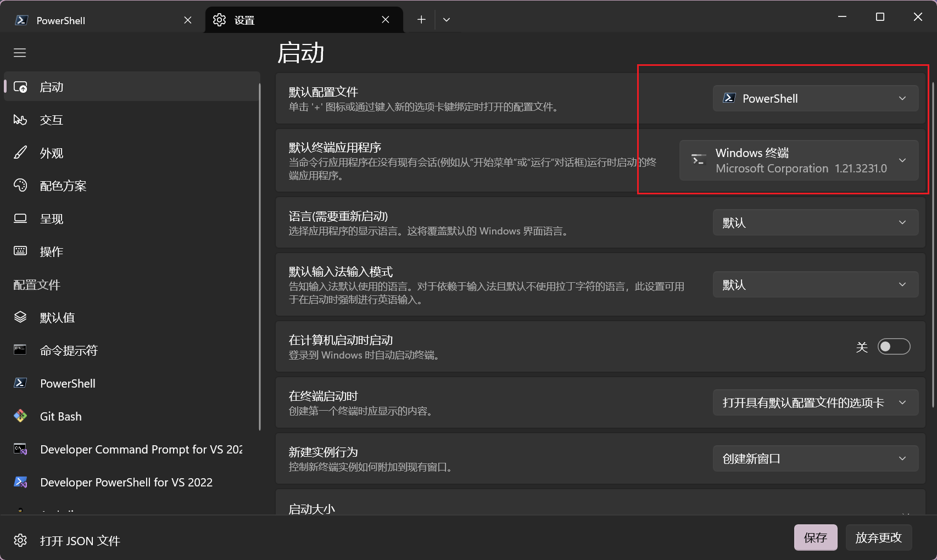Open a new tab with the plus icon
937x560 pixels.
[421, 20]
